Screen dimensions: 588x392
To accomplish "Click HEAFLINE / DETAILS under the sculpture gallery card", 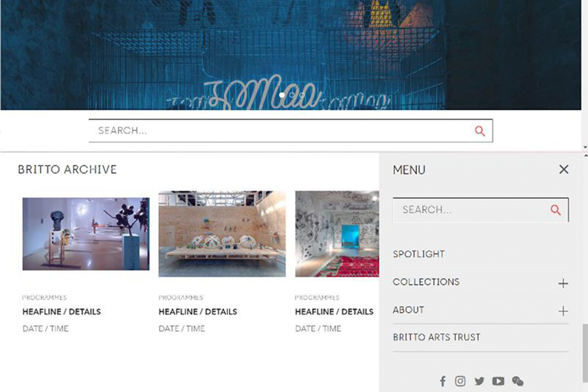I will click(x=61, y=312).
